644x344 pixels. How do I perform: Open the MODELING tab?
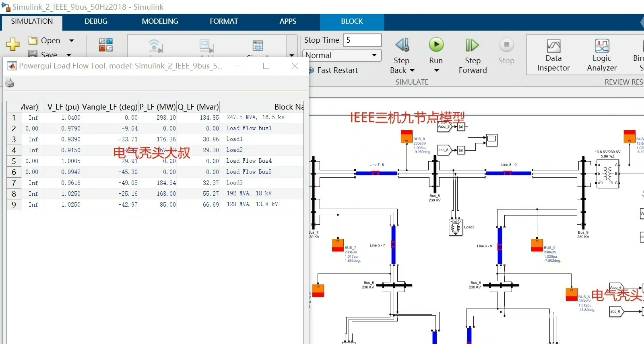coord(160,21)
